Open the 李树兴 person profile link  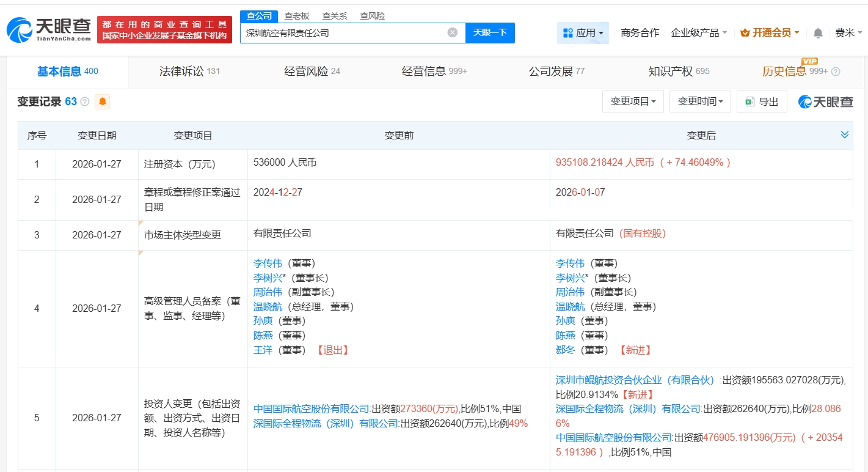coord(268,277)
